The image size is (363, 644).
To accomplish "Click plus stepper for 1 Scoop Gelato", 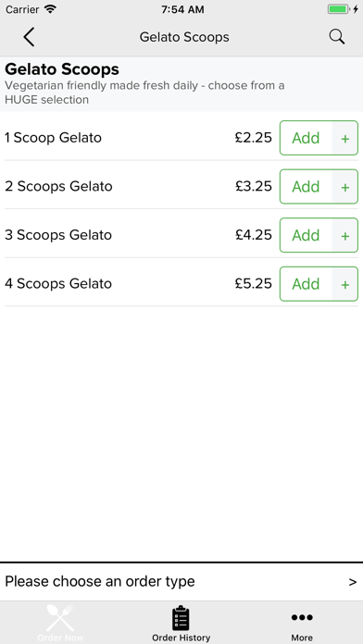I will click(345, 138).
